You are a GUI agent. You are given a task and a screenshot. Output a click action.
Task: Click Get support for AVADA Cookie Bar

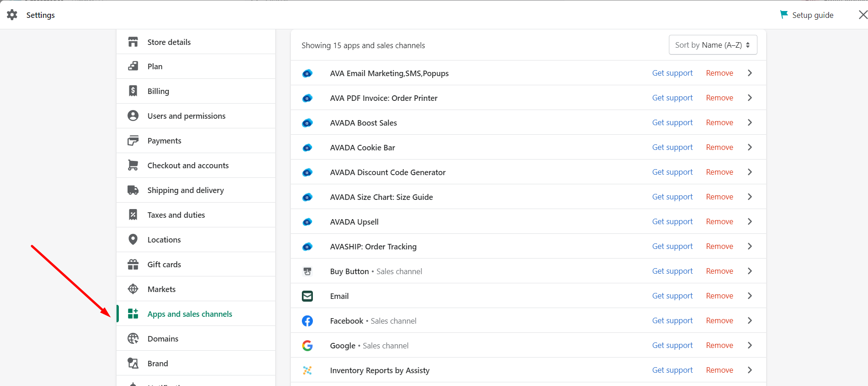(x=672, y=147)
